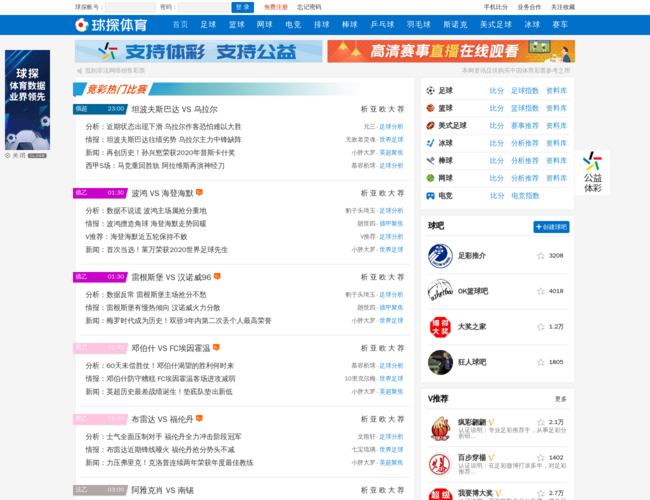Read 再创历史！孙兴慜荣获2020年普斯卡什奖
Viewport: 650px width, 500px height.
pos(171,153)
